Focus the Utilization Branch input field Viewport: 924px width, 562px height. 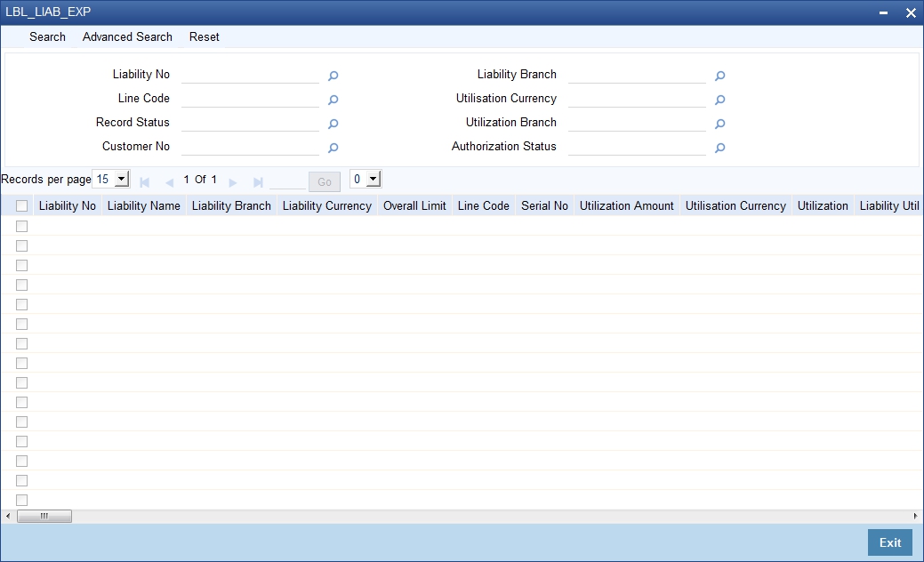[x=637, y=123]
